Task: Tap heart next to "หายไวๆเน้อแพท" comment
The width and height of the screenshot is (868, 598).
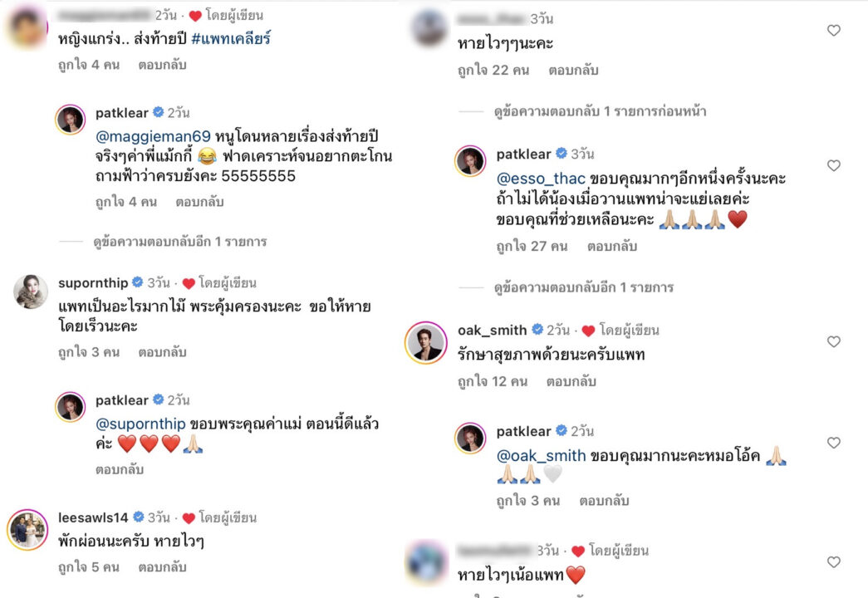Action: 834,562
